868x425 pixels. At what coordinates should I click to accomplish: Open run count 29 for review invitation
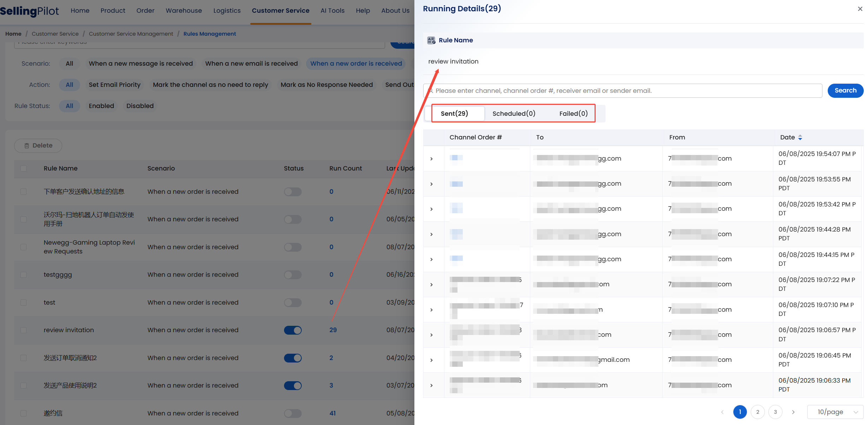pyautogui.click(x=333, y=330)
